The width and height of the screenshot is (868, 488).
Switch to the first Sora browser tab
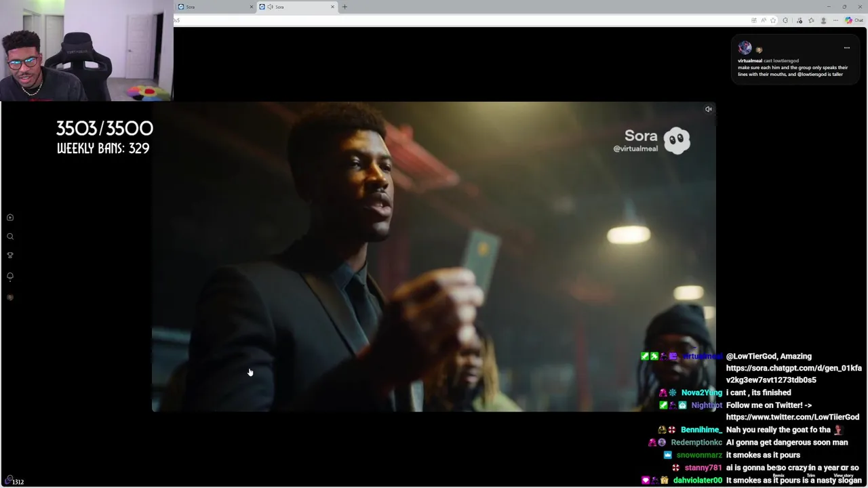click(215, 7)
